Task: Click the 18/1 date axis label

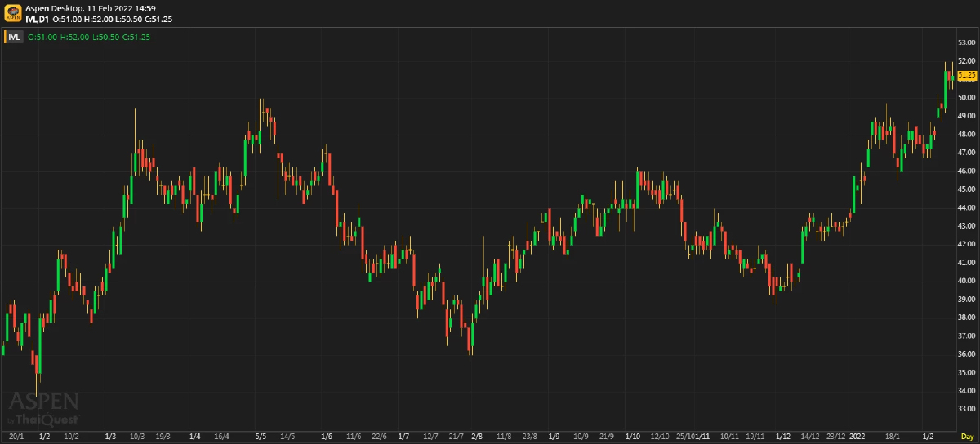Action: coord(893,437)
